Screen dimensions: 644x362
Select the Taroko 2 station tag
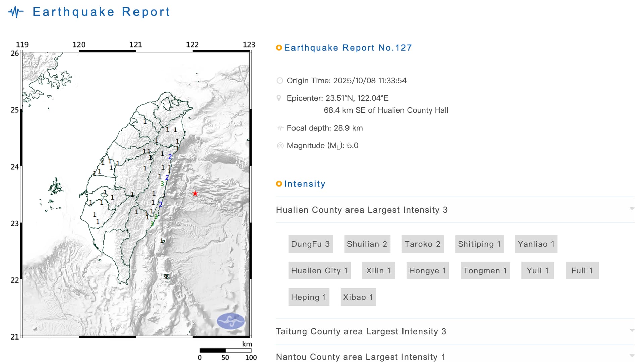(422, 244)
